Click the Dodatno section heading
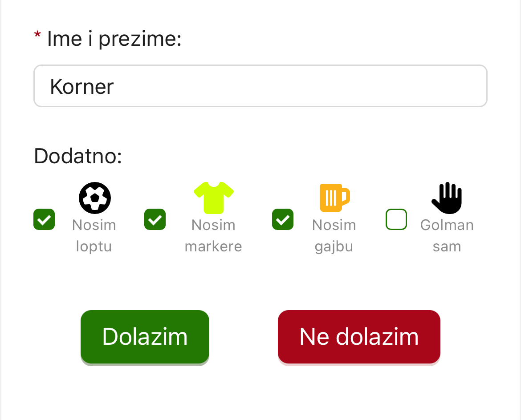Viewport: 521px width, 420px height. click(78, 156)
